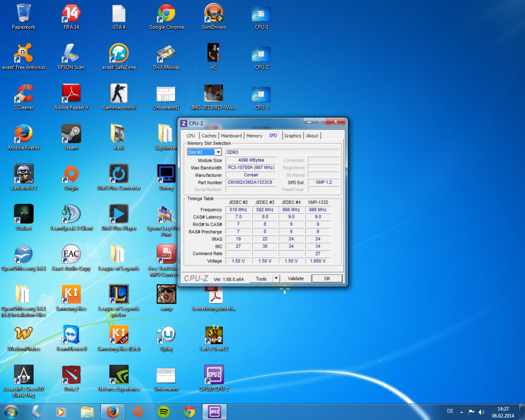Viewport: 525px width, 420px height.
Task: Show hidden system tray icons arrow
Action: click(461, 412)
